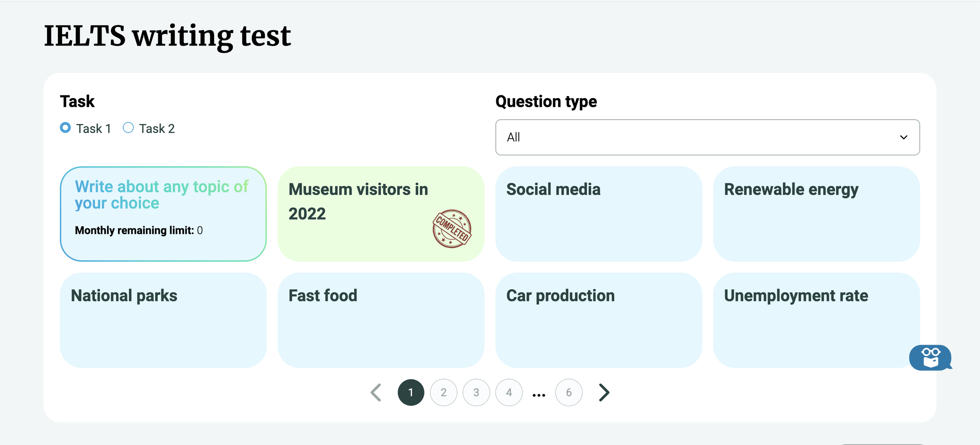980x445 pixels.
Task: Select current page 1 indicator
Action: 411,392
